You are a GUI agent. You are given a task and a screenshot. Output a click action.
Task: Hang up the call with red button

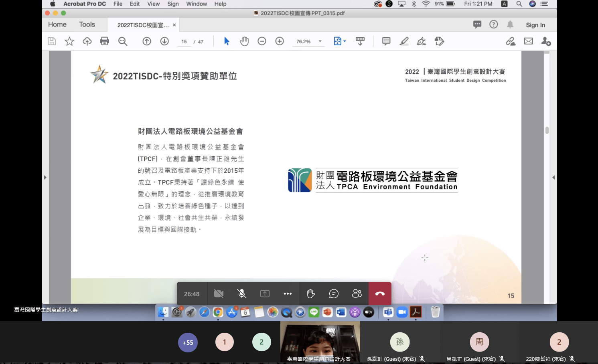tap(380, 294)
